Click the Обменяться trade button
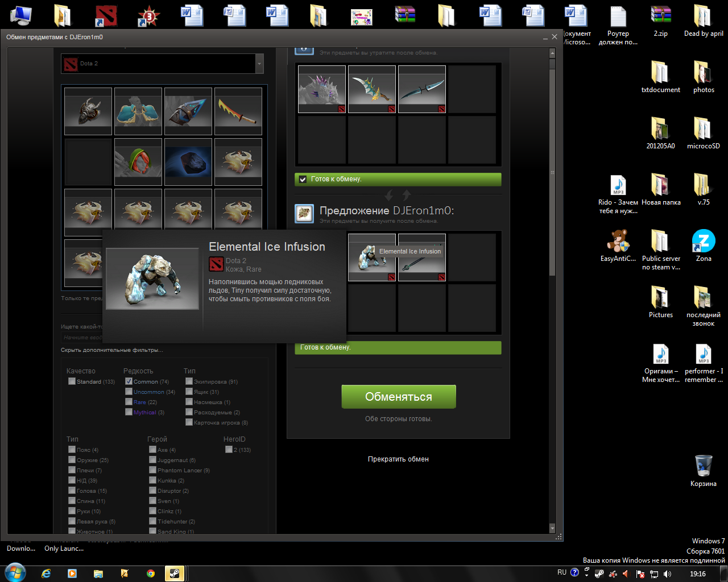Viewport: 728px width, 582px height. (x=399, y=397)
